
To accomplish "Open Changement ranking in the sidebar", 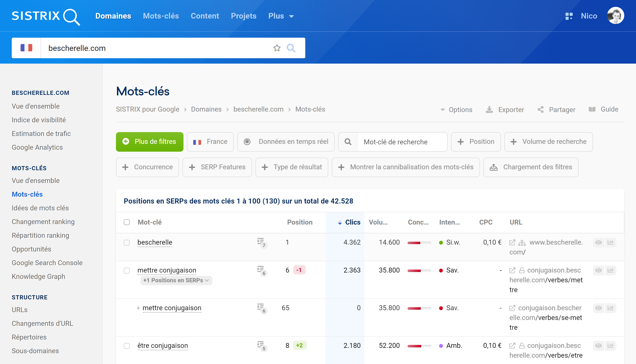I will 43,222.
